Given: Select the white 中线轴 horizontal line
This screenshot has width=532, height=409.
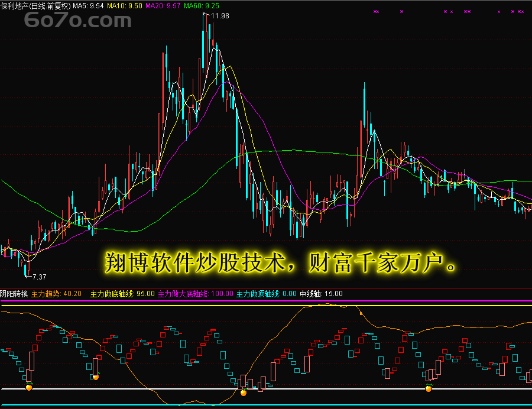Looking at the screenshot, I should 266,389.
